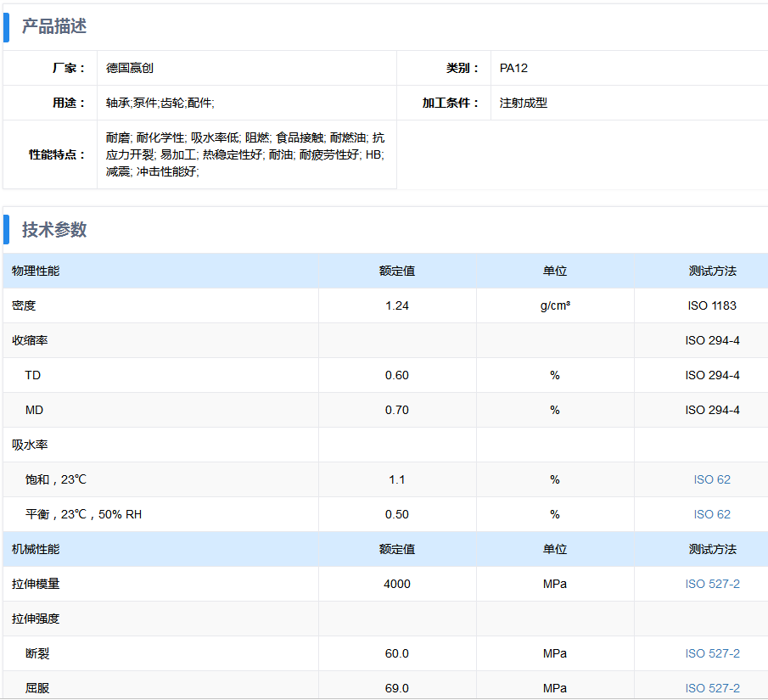768x700 pixels.
Task: Follow ISO 527-2 link in 屈服 row
Action: pos(712,688)
